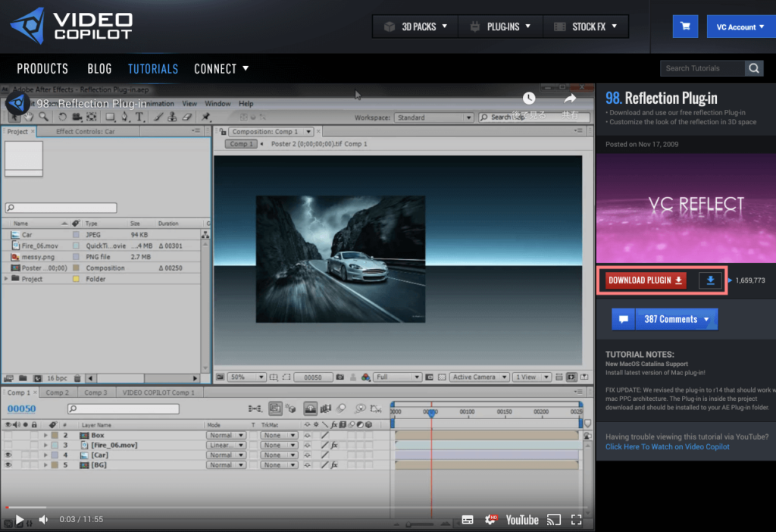The width and height of the screenshot is (776, 532).
Task: Select the Brush tool in toolbar
Action: [x=158, y=117]
